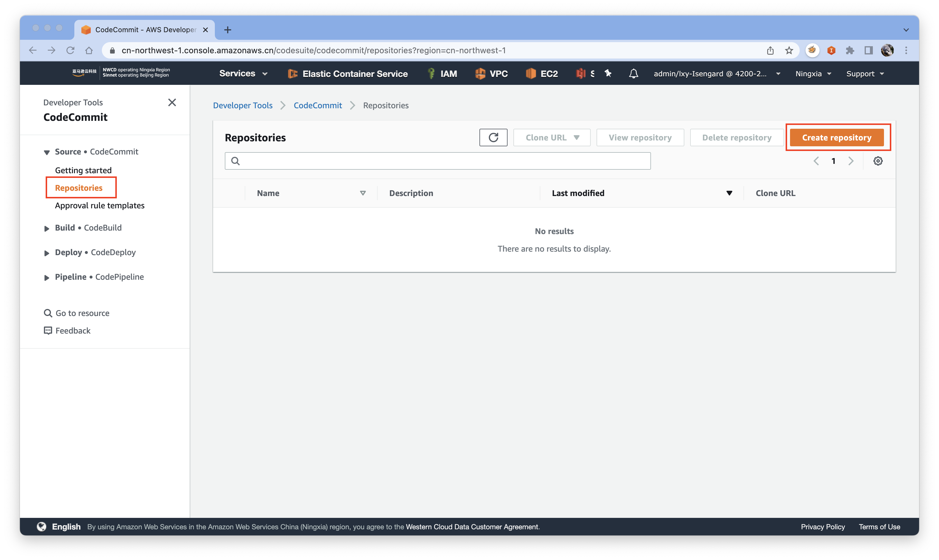
Task: Open the Western Cloud Data Customer Agreement link
Action: [472, 526]
